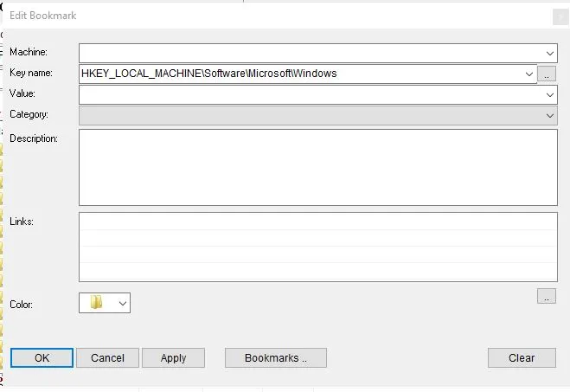The image size is (570, 392).
Task: Click inside the Description text box
Action: point(317,167)
